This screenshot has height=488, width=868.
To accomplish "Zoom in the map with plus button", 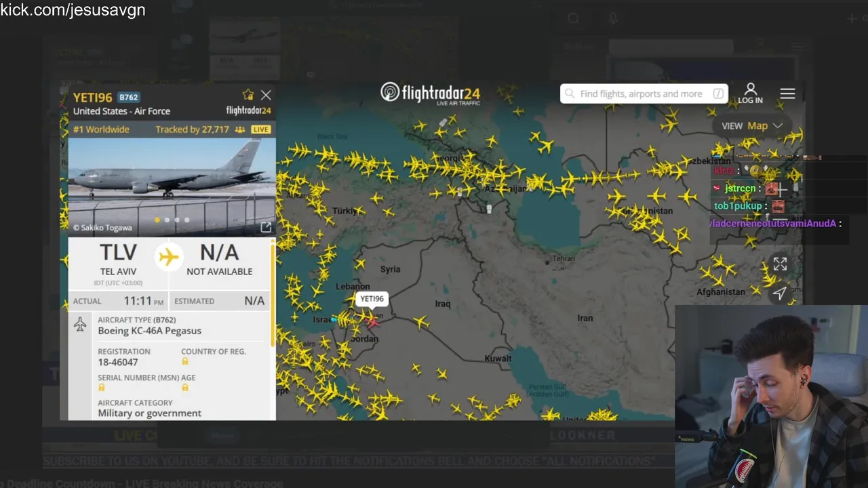I will tap(780, 190).
